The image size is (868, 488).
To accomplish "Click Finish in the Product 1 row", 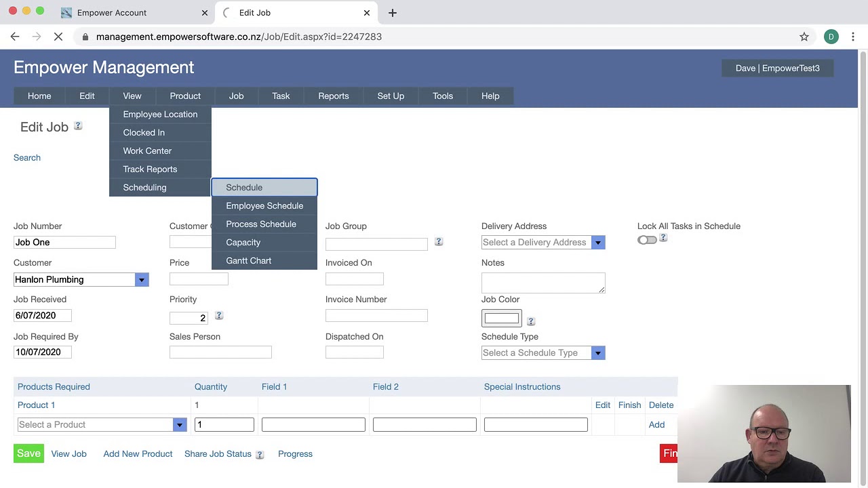I will (x=629, y=405).
